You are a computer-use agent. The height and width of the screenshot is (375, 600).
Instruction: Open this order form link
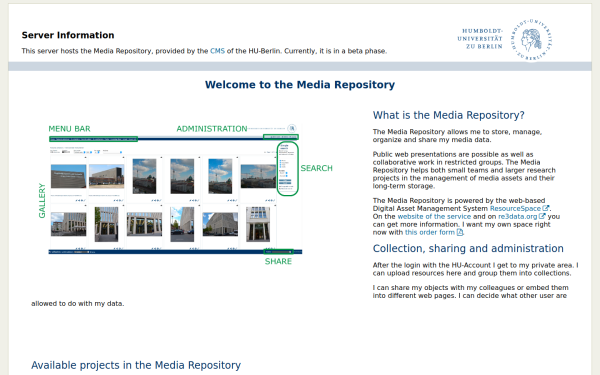pyautogui.click(x=430, y=232)
